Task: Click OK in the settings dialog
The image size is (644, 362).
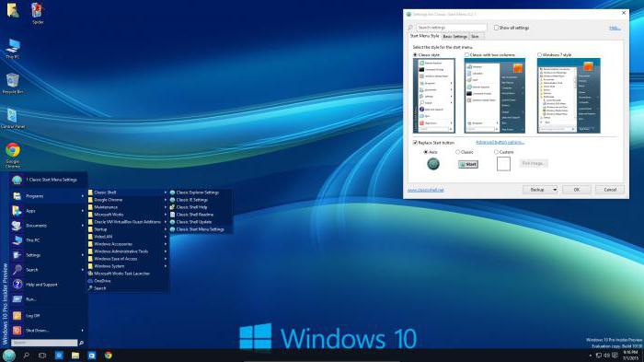Action: tap(577, 190)
